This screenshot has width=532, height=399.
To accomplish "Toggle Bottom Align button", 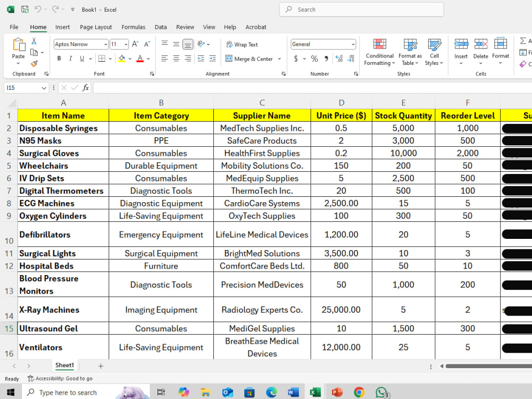I will pyautogui.click(x=188, y=44).
